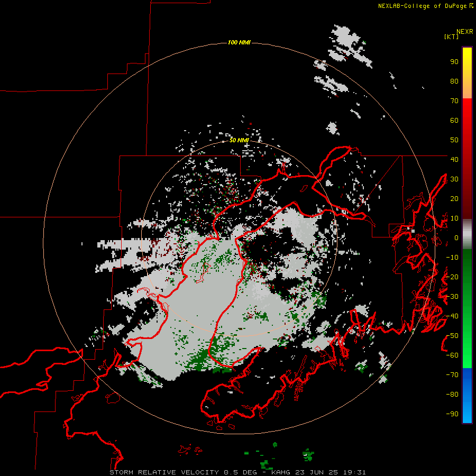Screen dimensions: 476x476
Task: Click the 0 knot colorbar value
Action: click(x=456, y=237)
